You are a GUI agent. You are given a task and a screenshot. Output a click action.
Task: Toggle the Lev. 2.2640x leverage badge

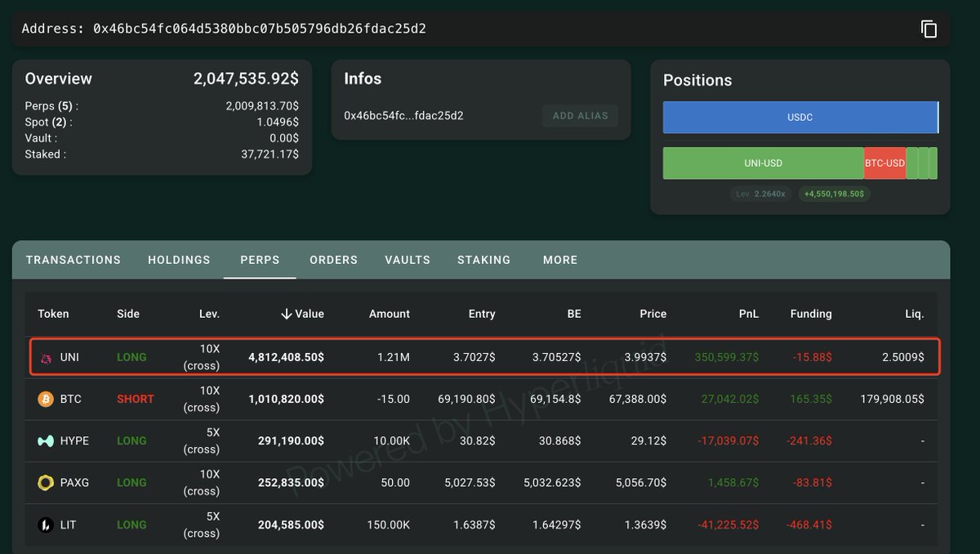[x=761, y=194]
